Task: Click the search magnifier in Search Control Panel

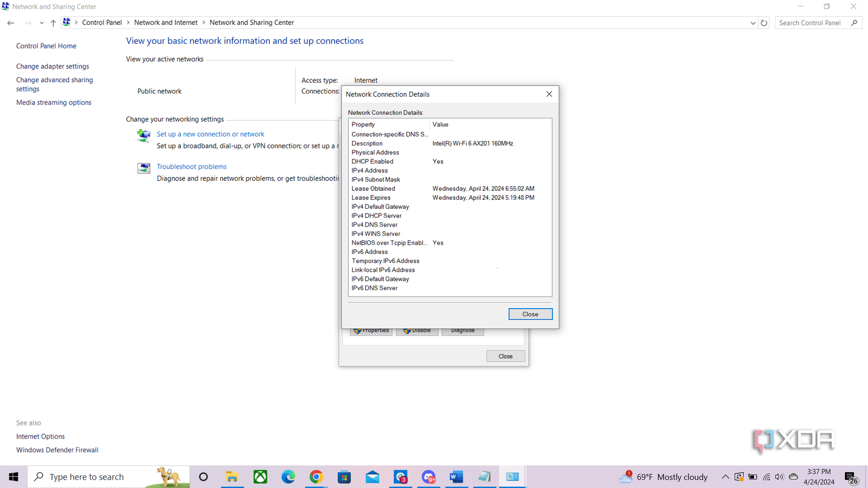Action: point(855,23)
